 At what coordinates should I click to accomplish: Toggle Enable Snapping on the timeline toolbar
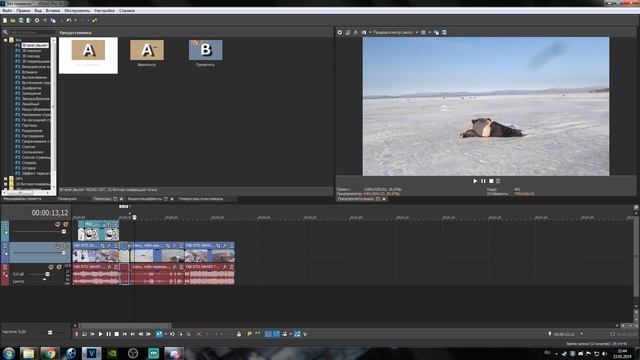click(268, 334)
